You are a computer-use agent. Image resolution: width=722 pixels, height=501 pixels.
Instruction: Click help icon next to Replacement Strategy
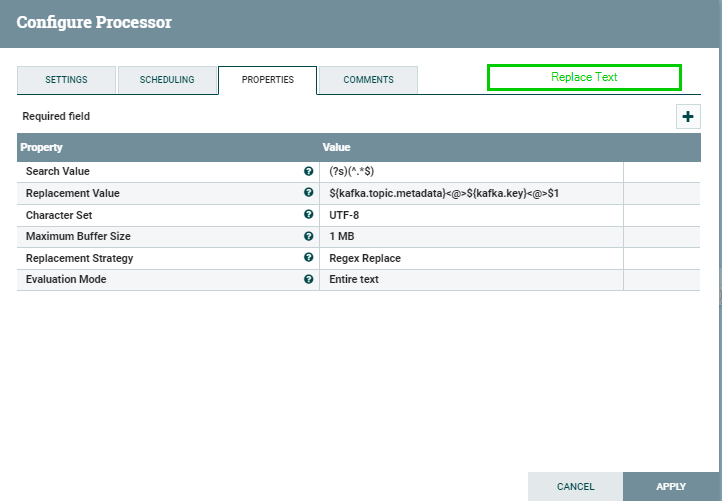[308, 258]
